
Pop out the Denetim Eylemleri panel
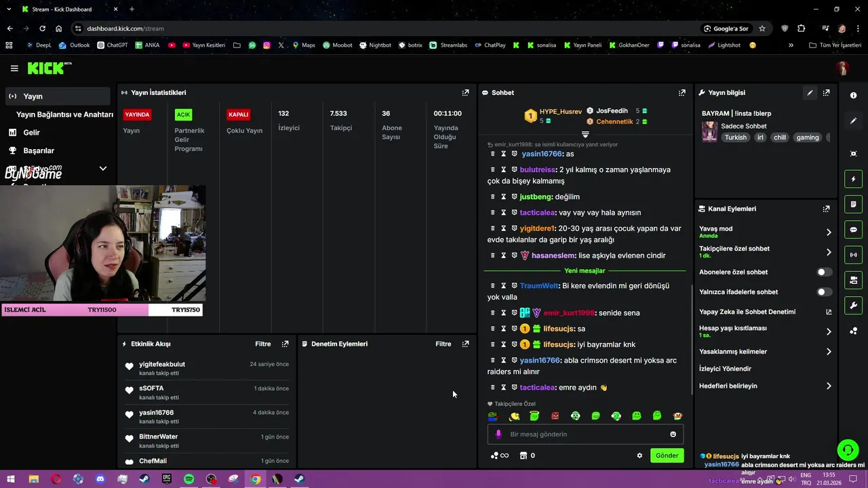(x=465, y=344)
